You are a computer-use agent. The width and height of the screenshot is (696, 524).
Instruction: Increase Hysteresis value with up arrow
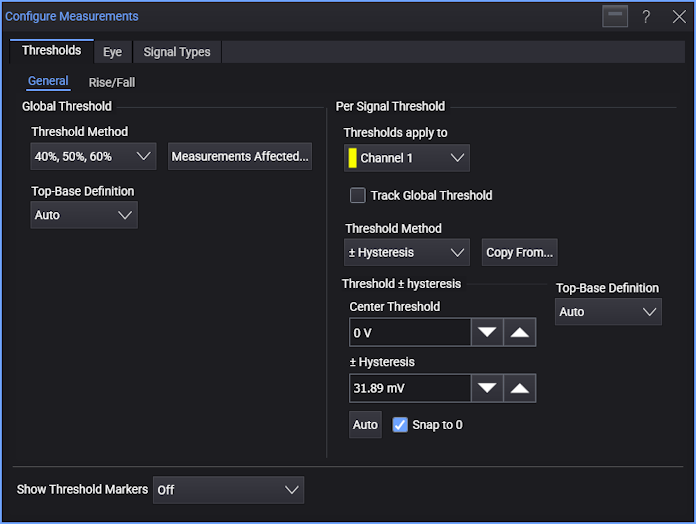(x=519, y=388)
